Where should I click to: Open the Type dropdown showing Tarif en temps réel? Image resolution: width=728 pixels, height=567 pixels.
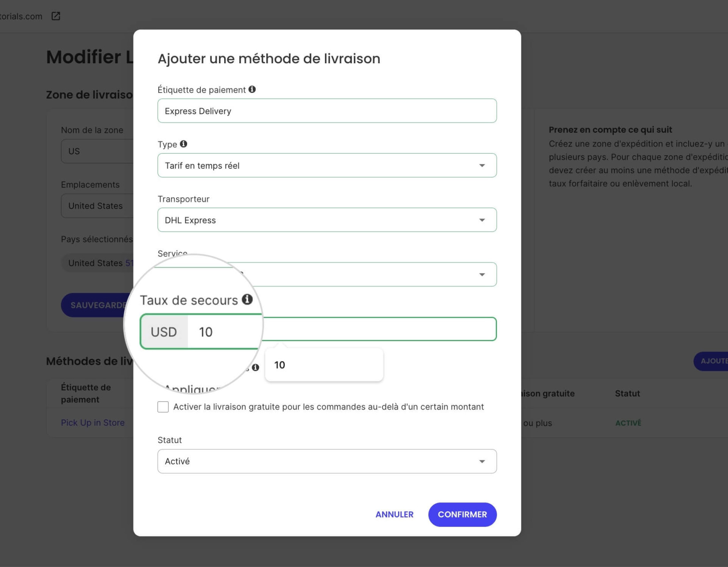pyautogui.click(x=327, y=166)
